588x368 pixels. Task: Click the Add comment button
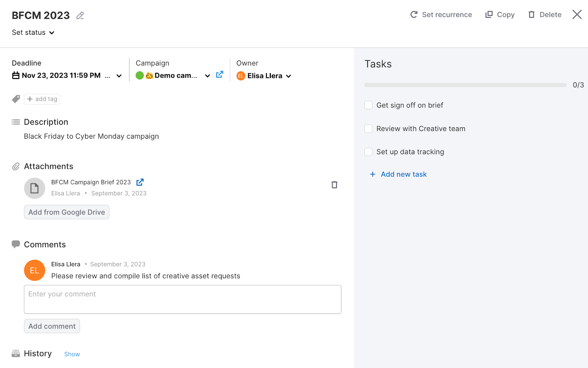[52, 326]
